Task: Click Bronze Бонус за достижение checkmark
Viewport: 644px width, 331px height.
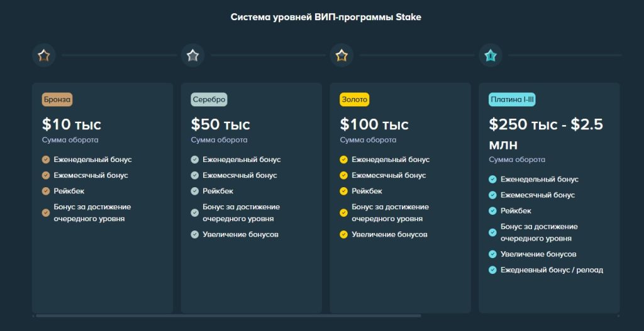Action: tap(46, 212)
